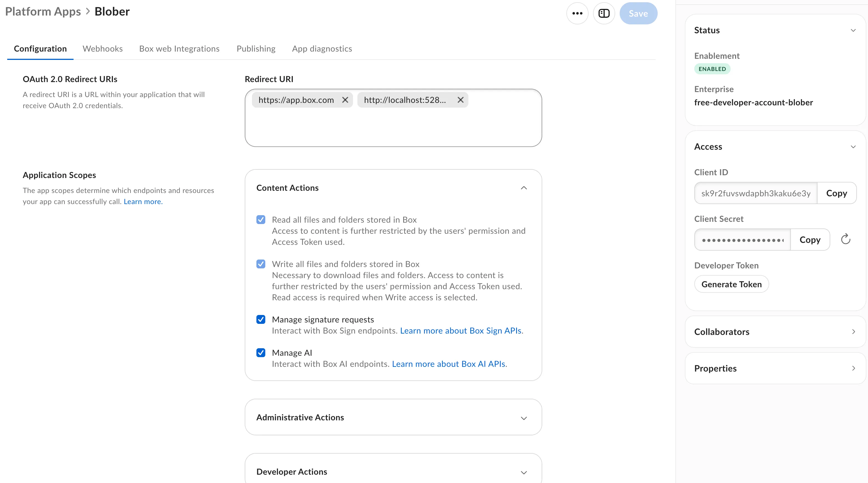Click the free-developer-account-blober enterprise name
This screenshot has height=483, width=868.
(x=753, y=102)
